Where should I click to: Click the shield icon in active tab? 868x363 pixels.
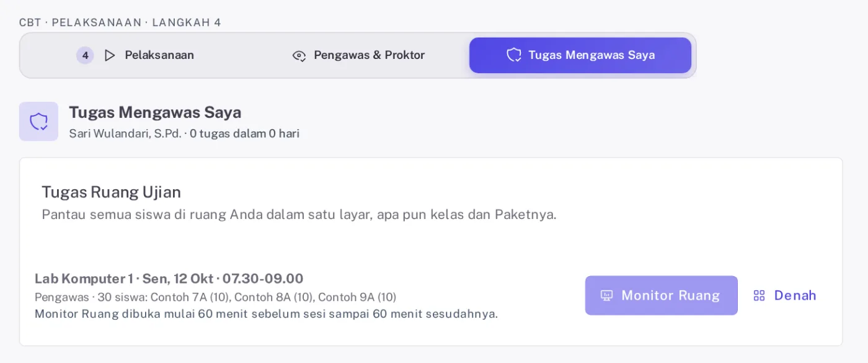click(514, 55)
